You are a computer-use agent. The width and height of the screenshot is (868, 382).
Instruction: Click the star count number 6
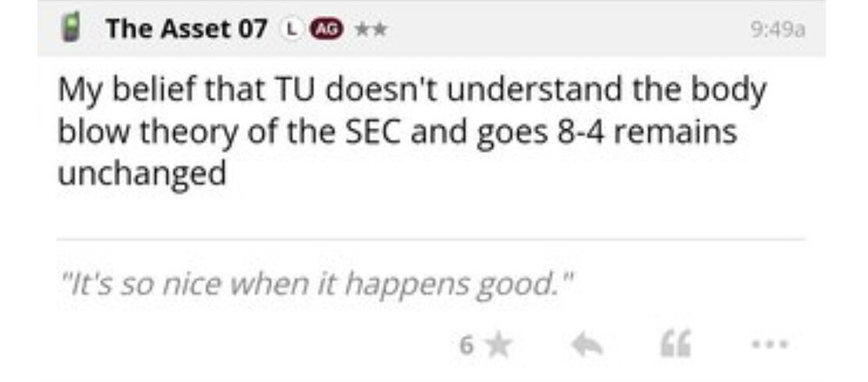(466, 345)
